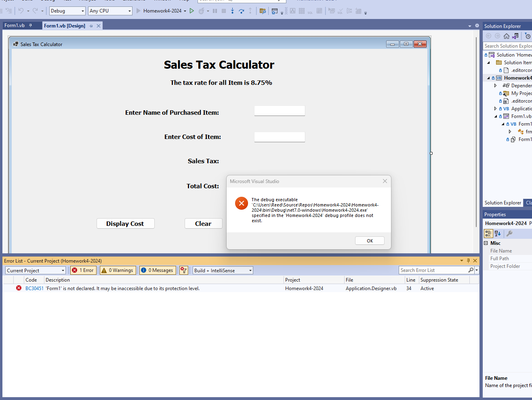The image size is (532, 400).
Task: Click the Stop Debugging square icon
Action: coord(224,11)
